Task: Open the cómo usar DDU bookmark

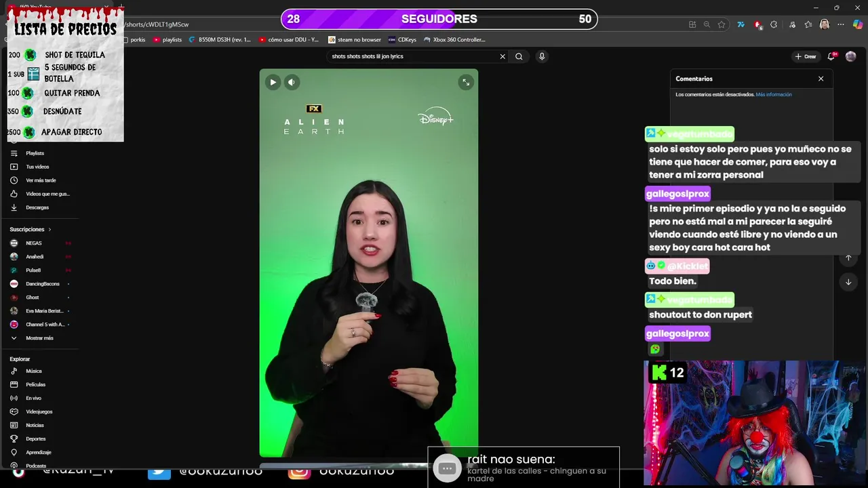Action: pyautogui.click(x=289, y=40)
